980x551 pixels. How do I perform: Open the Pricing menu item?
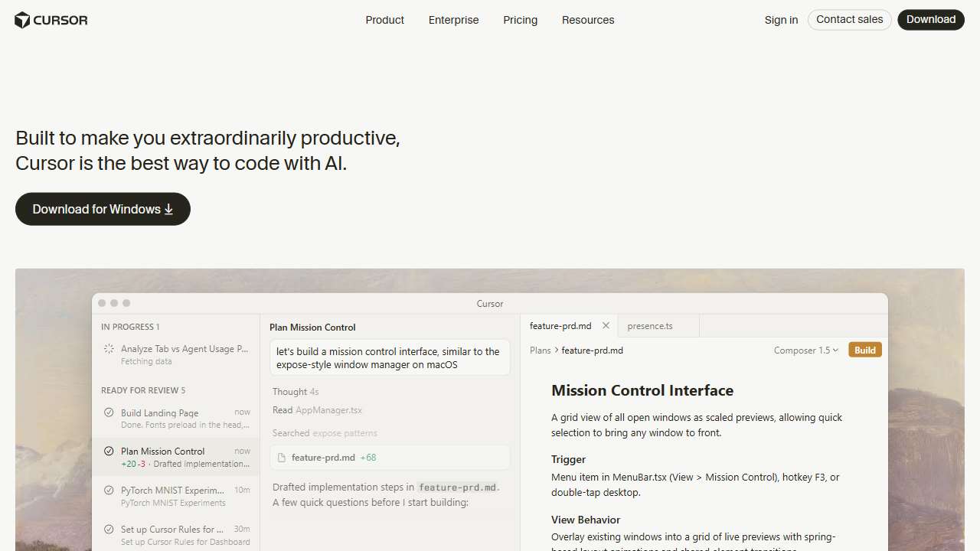(520, 20)
